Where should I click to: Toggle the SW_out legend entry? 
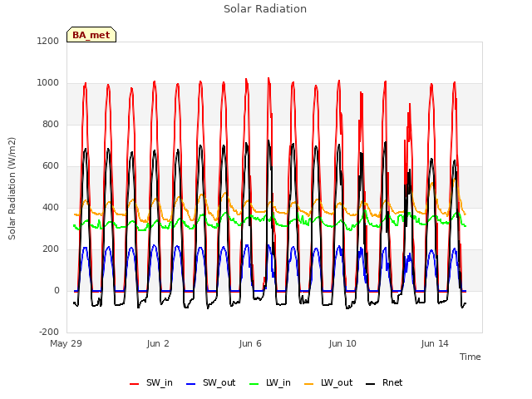[x=211, y=383]
